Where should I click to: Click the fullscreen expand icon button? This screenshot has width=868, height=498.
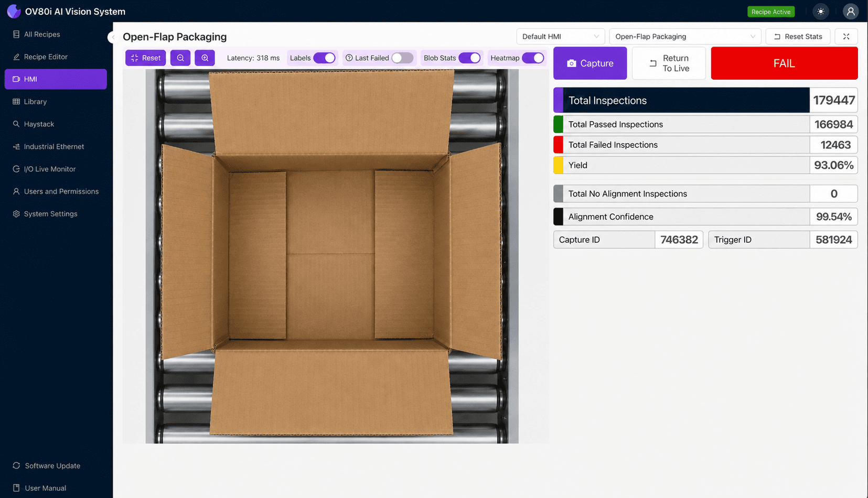[846, 37]
